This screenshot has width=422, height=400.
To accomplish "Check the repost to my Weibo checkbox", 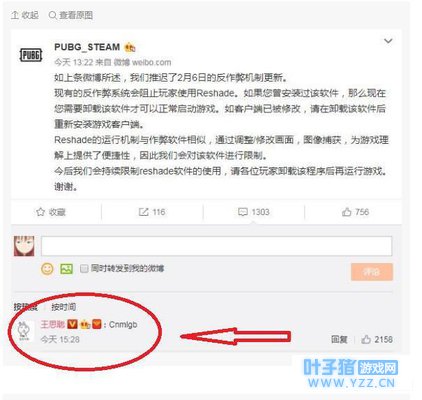I will pyautogui.click(x=84, y=268).
